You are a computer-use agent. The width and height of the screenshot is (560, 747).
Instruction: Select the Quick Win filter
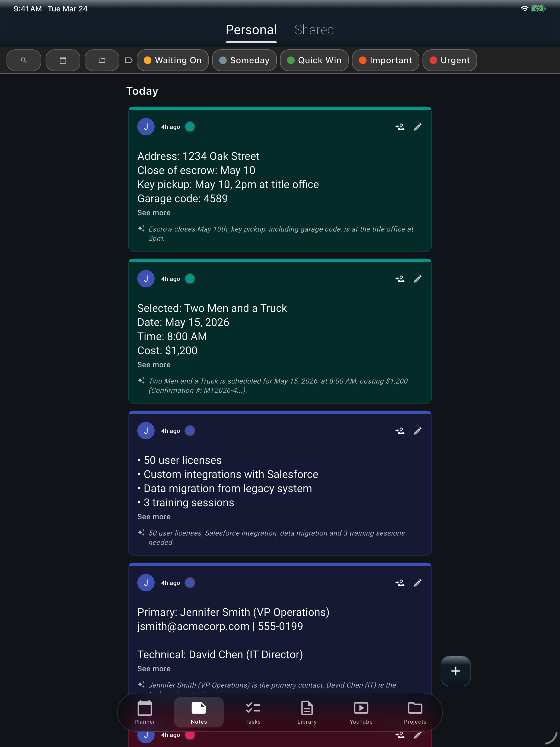tap(314, 60)
